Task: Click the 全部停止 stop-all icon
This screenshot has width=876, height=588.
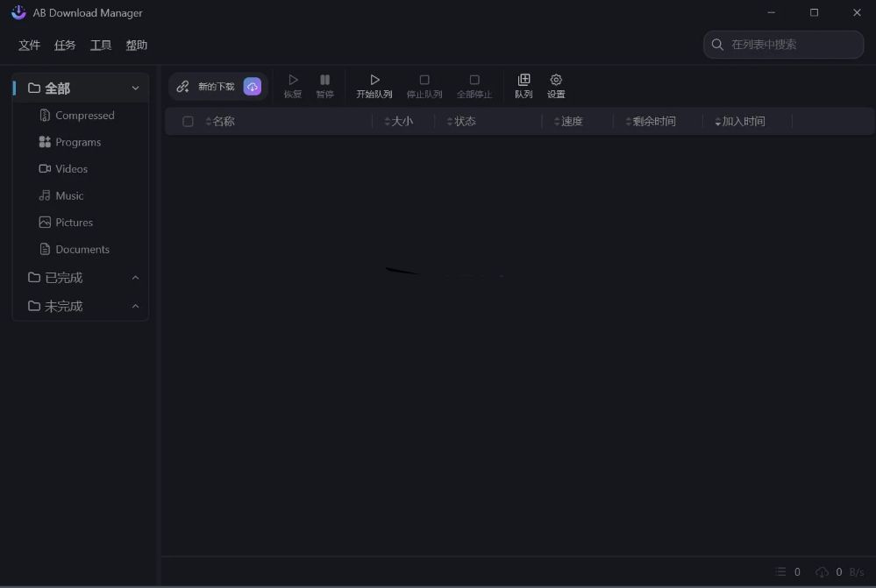Action: (x=474, y=85)
